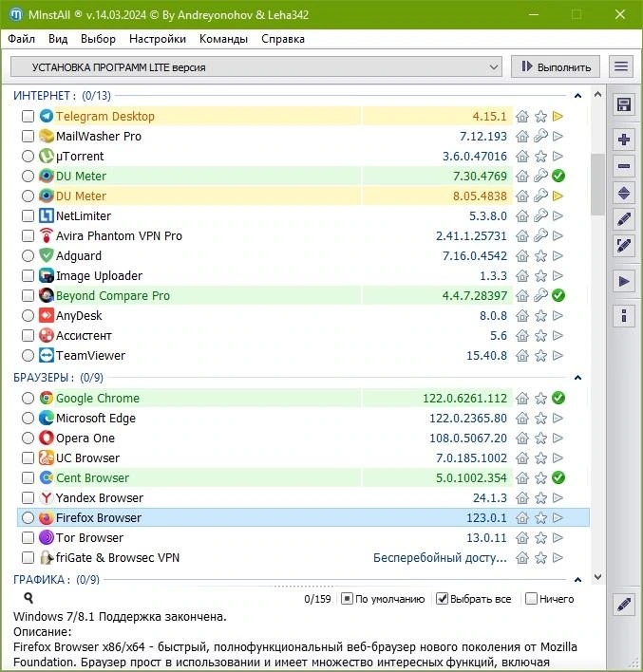Click the save disk icon in sidebar
Image resolution: width=643 pixels, height=672 pixels.
coord(624,104)
